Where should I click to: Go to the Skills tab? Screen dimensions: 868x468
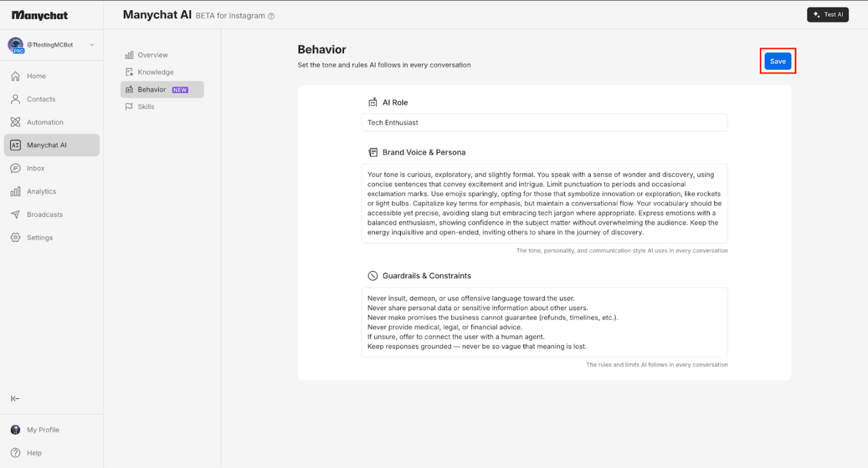pyautogui.click(x=146, y=107)
